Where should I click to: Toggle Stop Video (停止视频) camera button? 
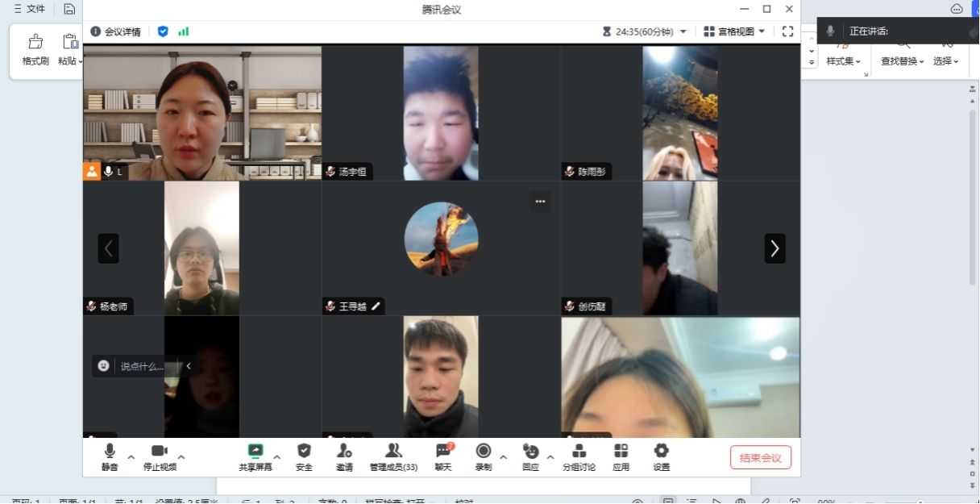160,452
